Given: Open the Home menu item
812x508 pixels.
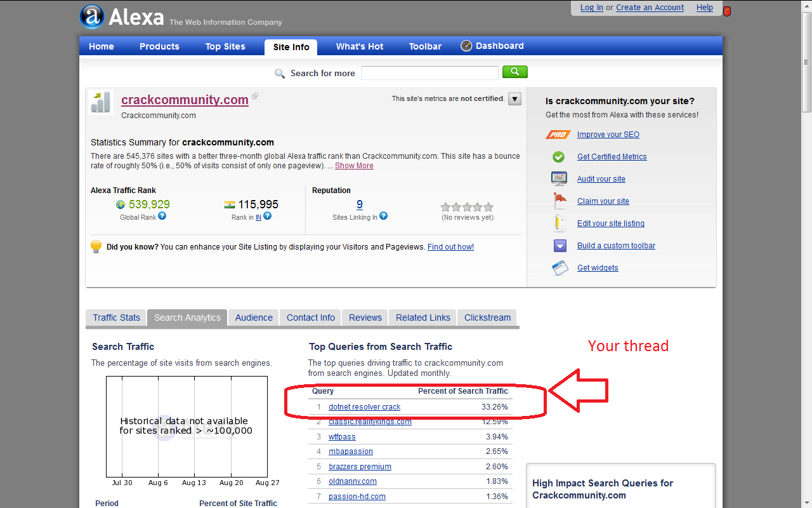Looking at the screenshot, I should pos(101,46).
